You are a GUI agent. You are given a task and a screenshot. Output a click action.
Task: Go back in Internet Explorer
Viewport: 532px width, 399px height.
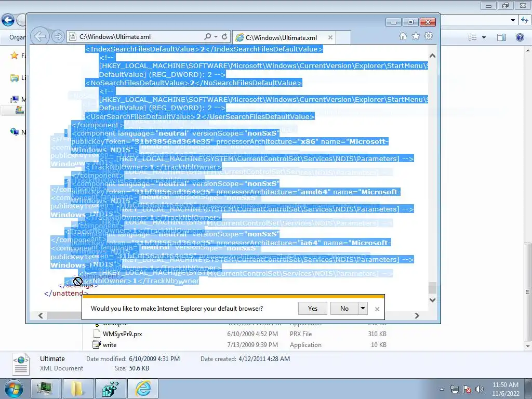point(39,36)
